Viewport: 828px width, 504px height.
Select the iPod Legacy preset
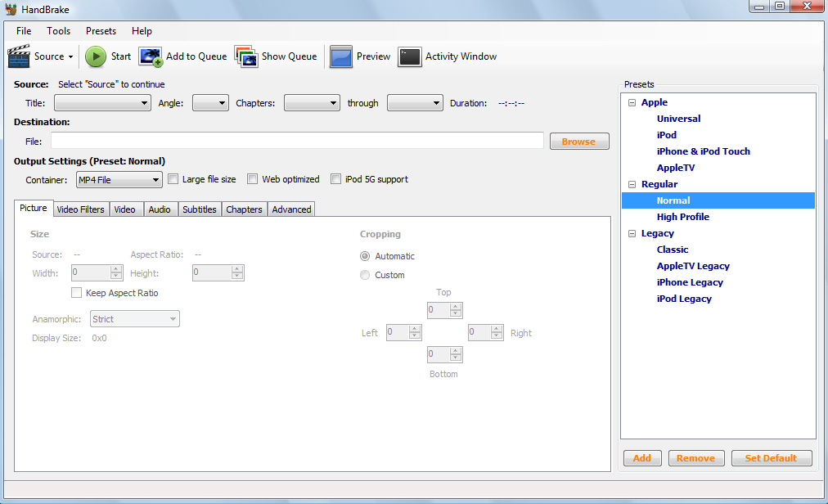coord(684,299)
